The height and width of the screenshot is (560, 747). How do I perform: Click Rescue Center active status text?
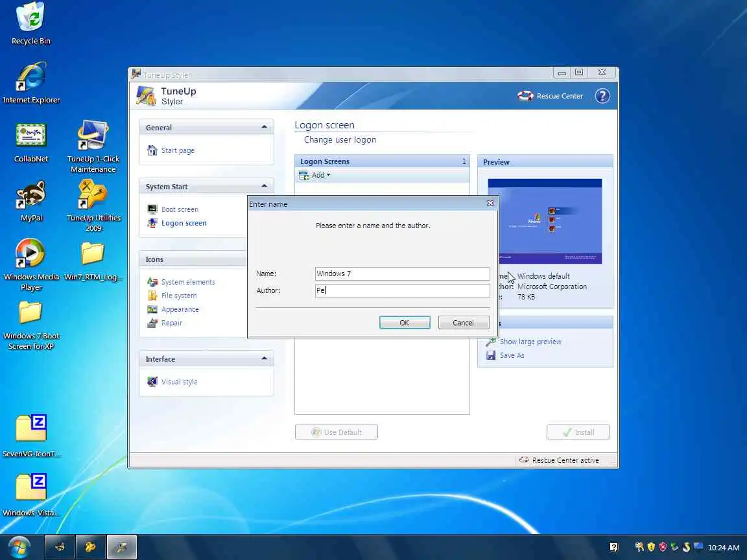click(565, 460)
